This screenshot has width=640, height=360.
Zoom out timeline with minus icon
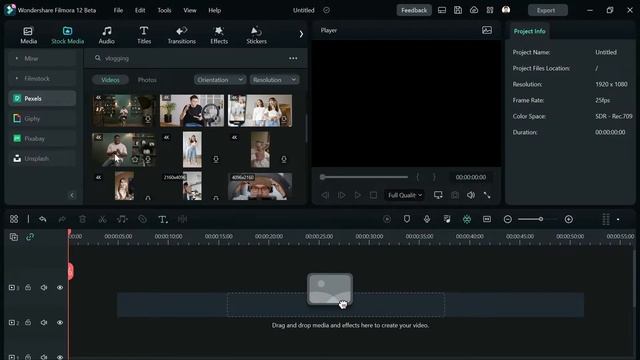pyautogui.click(x=507, y=219)
